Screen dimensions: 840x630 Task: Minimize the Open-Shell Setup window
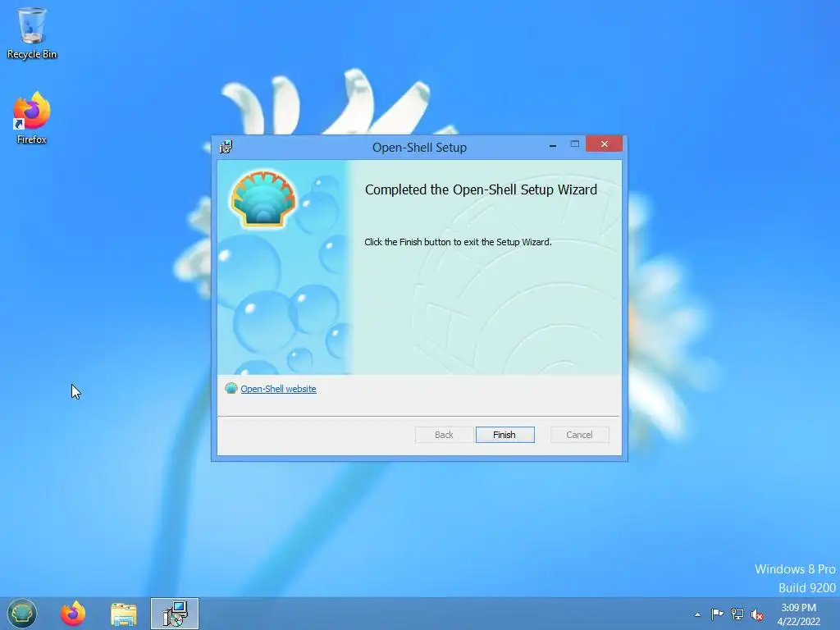(x=552, y=144)
